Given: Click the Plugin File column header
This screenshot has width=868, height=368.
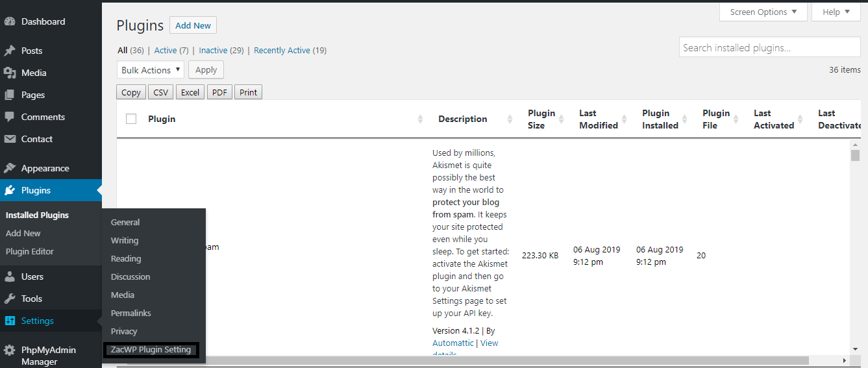Looking at the screenshot, I should [x=716, y=119].
